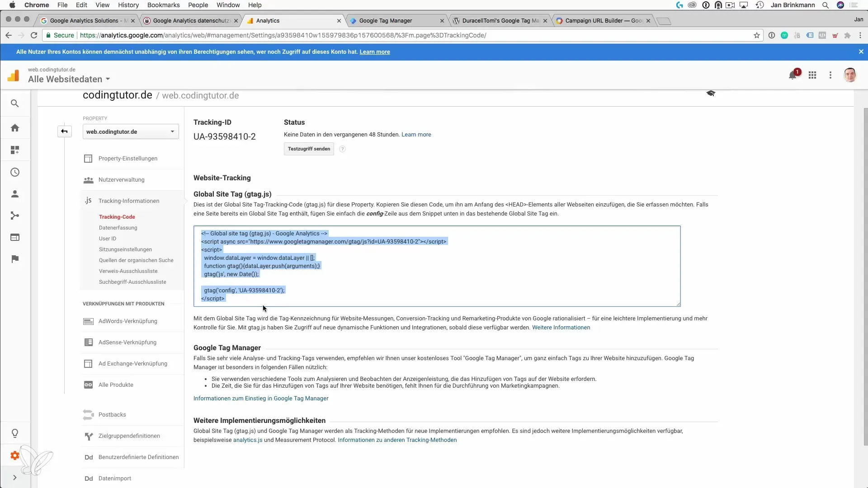Select Quellen der organischen Suche
Screen dimensions: 868x488
136,260
